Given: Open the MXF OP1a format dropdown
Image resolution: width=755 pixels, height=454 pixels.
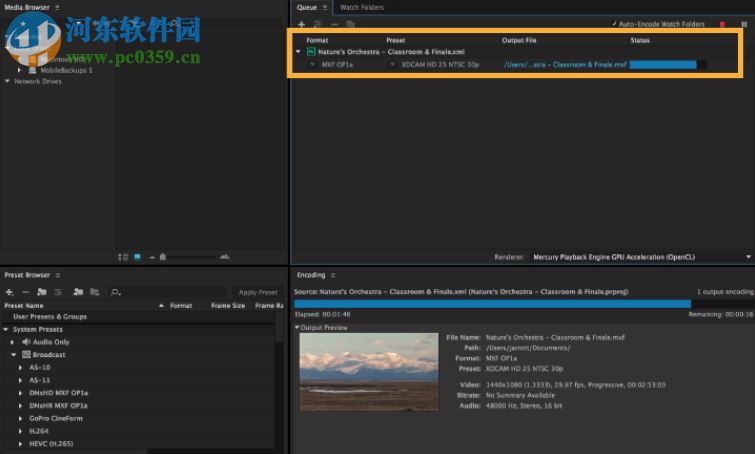Looking at the screenshot, I should pyautogui.click(x=312, y=64).
